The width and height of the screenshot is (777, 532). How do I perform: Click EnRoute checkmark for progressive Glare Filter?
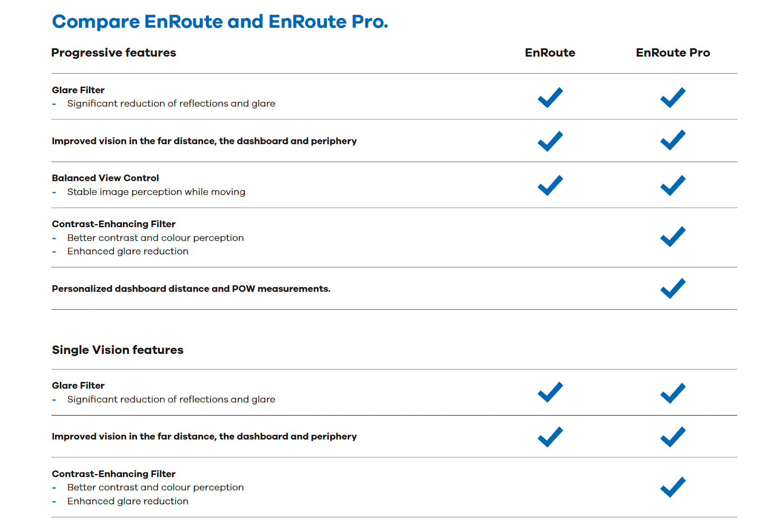pyautogui.click(x=550, y=98)
